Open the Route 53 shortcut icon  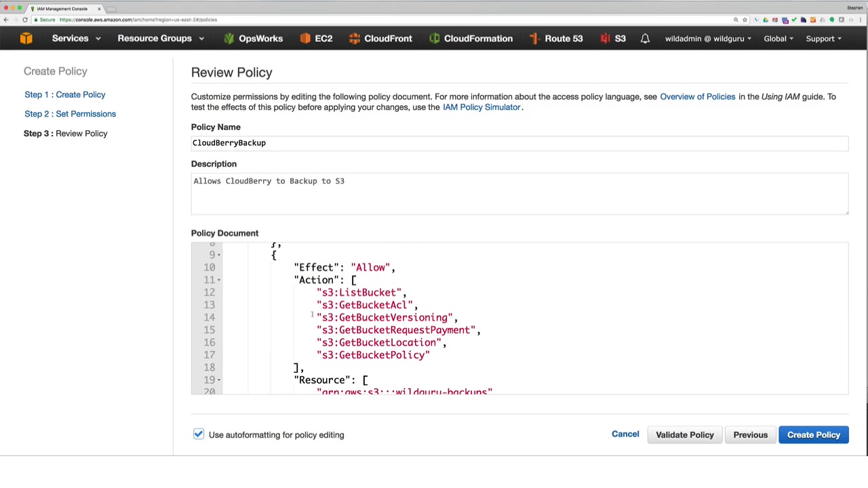[x=535, y=39]
